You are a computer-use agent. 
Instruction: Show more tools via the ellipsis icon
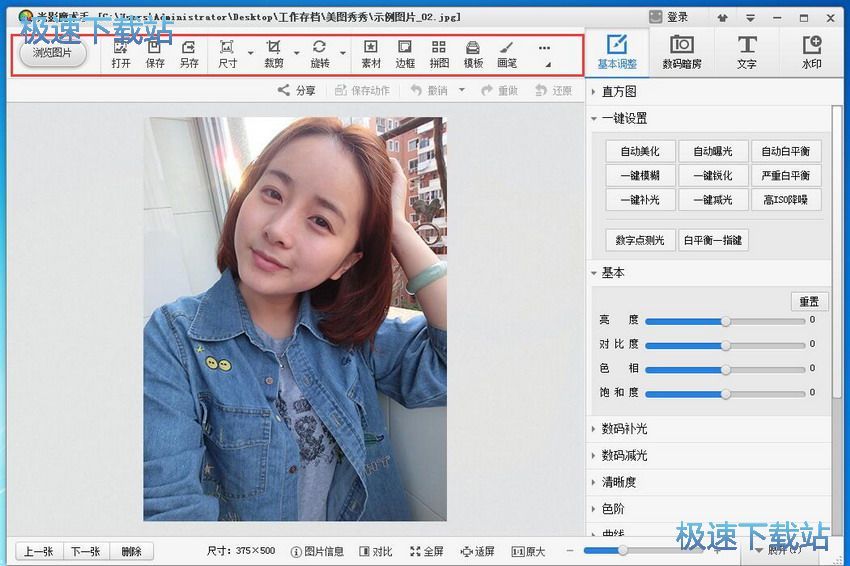545,48
